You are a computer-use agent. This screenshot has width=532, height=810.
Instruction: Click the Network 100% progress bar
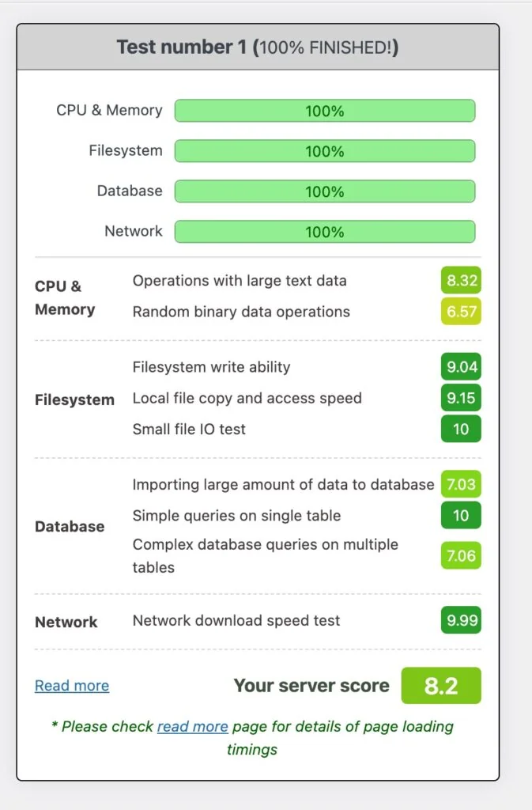pos(324,231)
